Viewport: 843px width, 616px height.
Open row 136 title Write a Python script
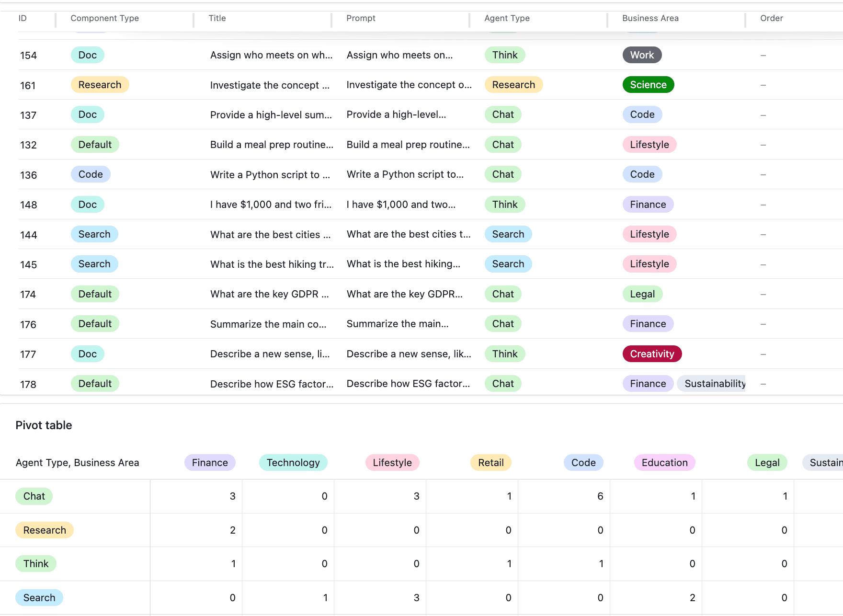(270, 175)
